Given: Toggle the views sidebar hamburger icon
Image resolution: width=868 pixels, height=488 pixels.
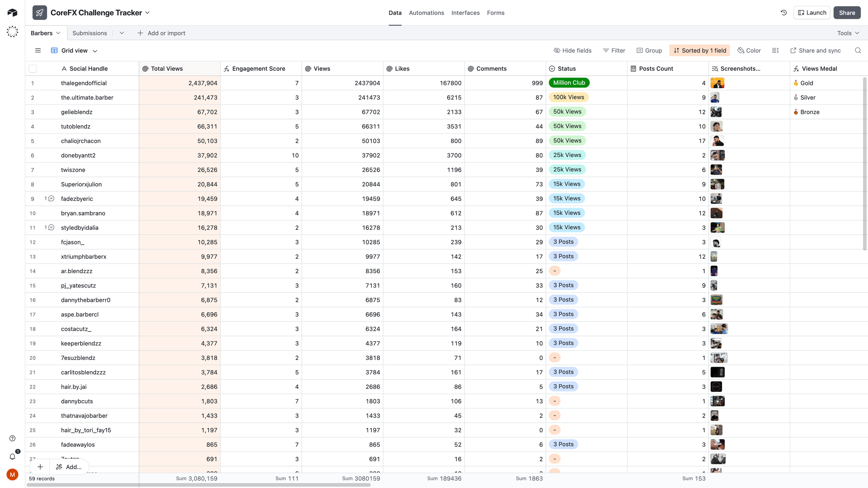Looking at the screenshot, I should (38, 51).
